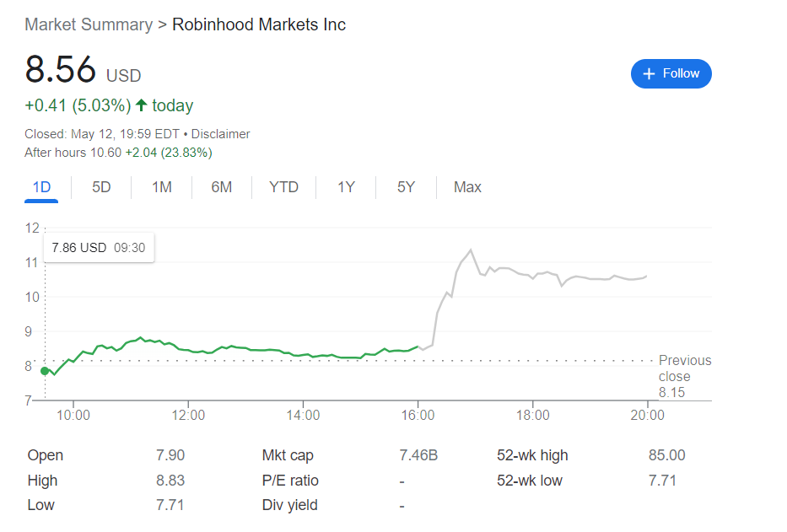Click the Robinhood Markets Inc title
Screen dimensions: 787x532
[x=259, y=24]
